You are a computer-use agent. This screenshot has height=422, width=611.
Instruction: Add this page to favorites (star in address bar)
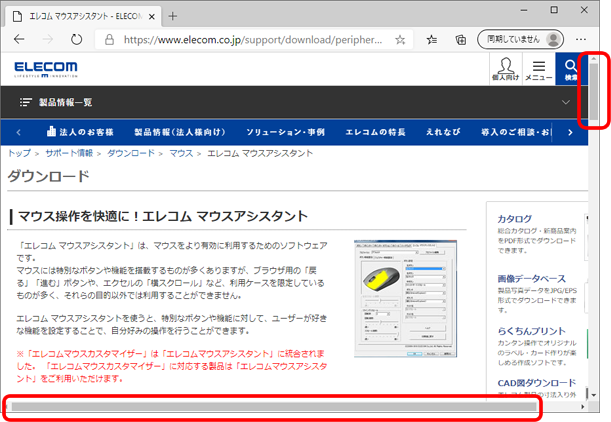tap(400, 39)
